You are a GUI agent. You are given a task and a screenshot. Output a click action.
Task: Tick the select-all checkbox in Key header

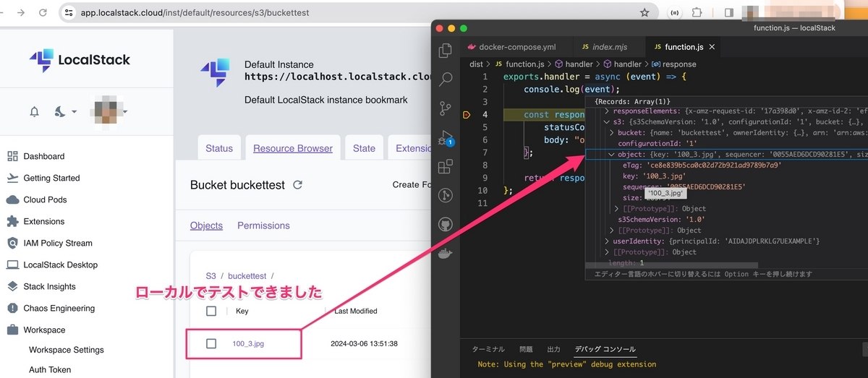click(x=211, y=311)
